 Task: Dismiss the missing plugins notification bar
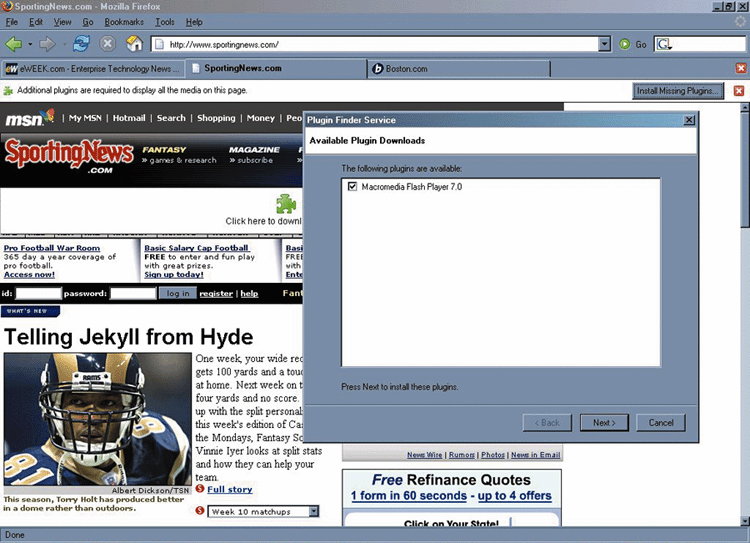point(739,90)
